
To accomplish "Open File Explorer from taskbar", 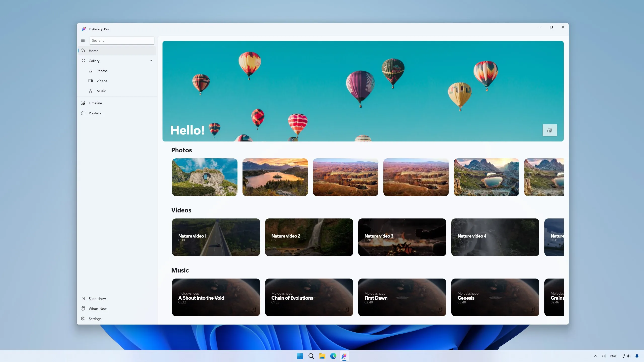I will [x=322, y=356].
